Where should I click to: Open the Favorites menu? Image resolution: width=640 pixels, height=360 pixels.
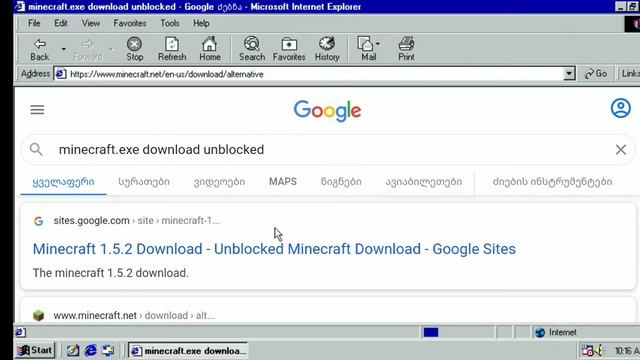[x=130, y=23]
